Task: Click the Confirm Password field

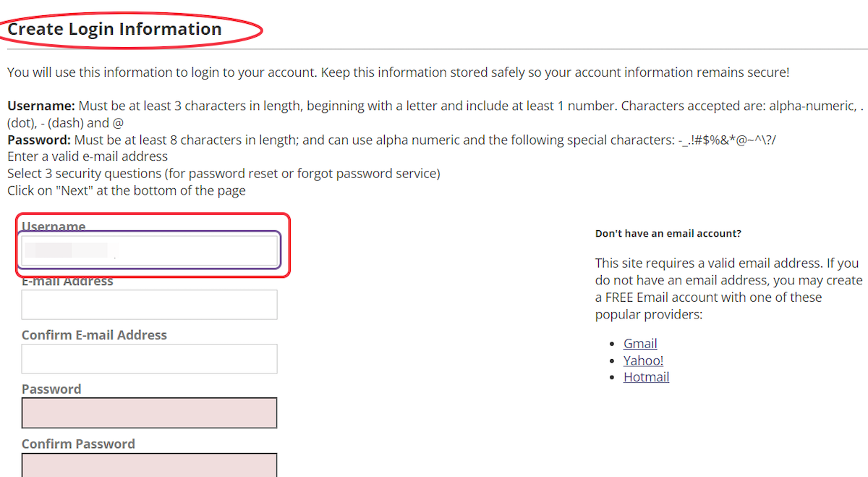Action: tap(149, 467)
